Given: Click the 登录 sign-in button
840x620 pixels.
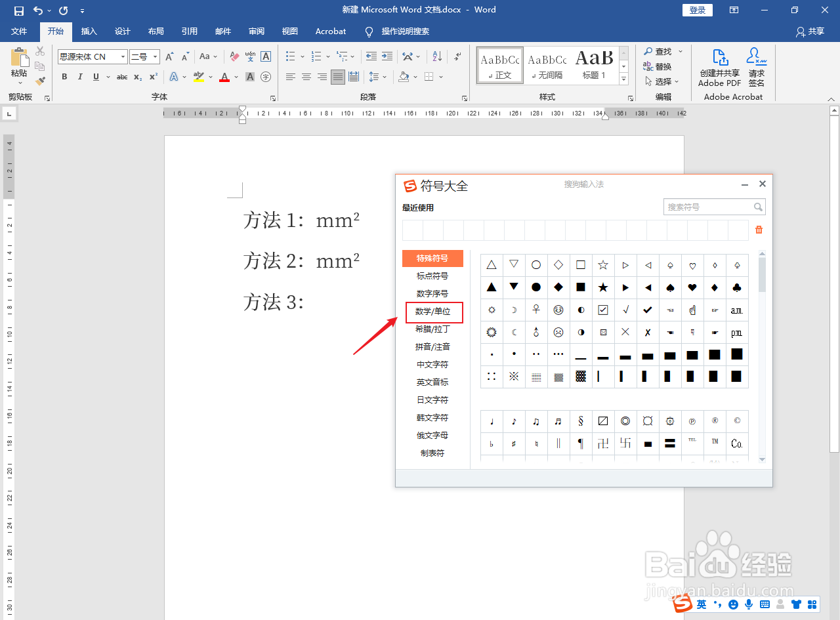Looking at the screenshot, I should tap(697, 10).
